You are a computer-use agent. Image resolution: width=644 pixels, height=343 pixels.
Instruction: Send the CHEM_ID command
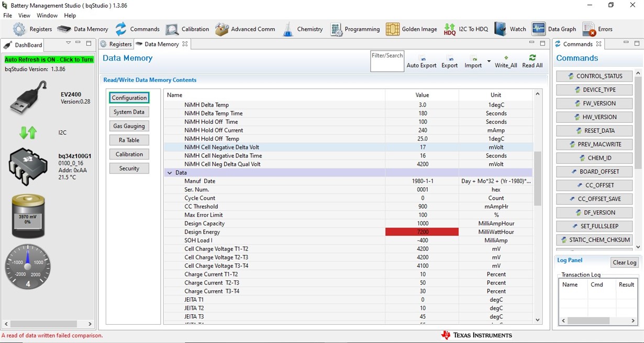(594, 158)
